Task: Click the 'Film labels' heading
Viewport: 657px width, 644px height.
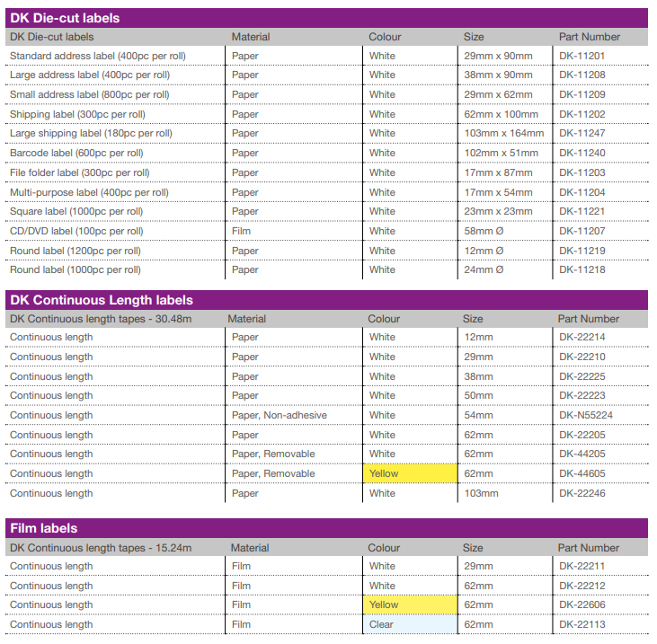Action: click(x=326, y=528)
